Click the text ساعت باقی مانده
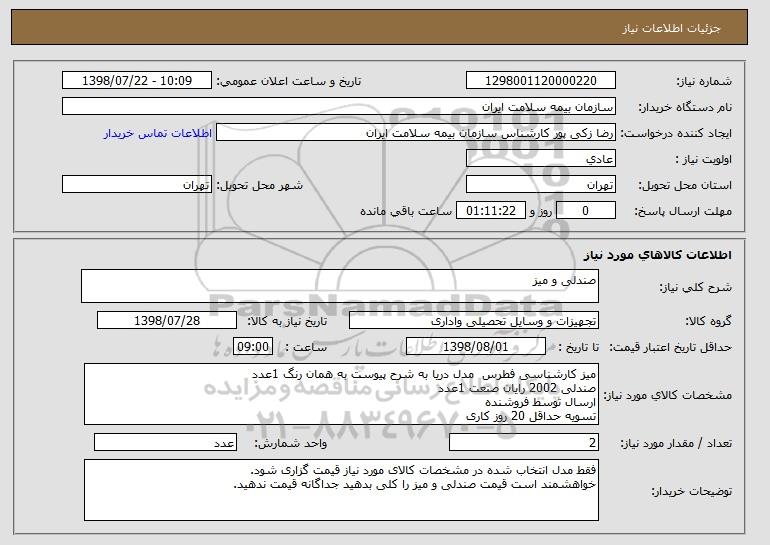Screen dimensions: 770x545 point(406,212)
